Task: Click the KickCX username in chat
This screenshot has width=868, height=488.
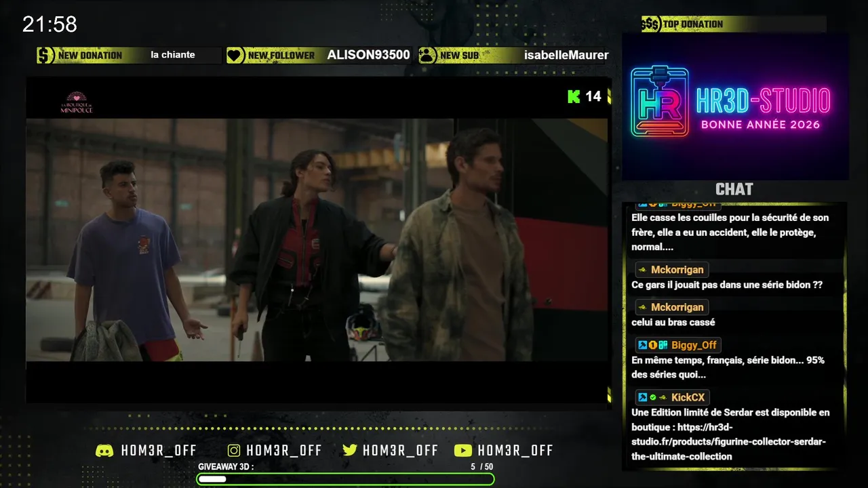Action: [x=688, y=397]
